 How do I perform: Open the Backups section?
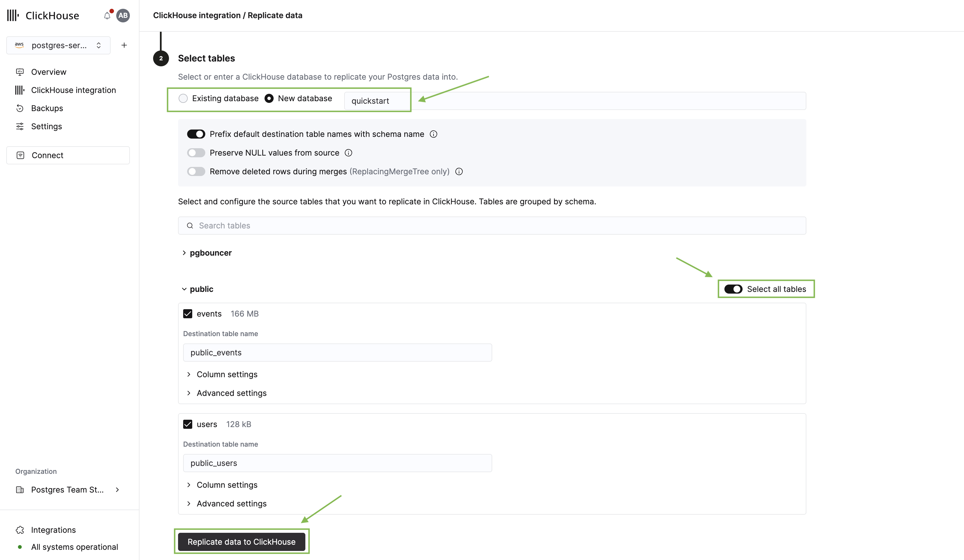47,108
